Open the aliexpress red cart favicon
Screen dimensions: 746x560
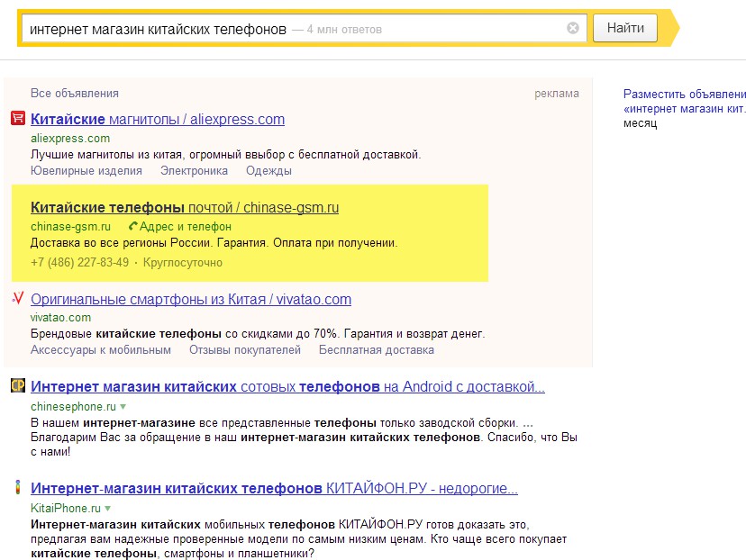pyautogui.click(x=18, y=118)
